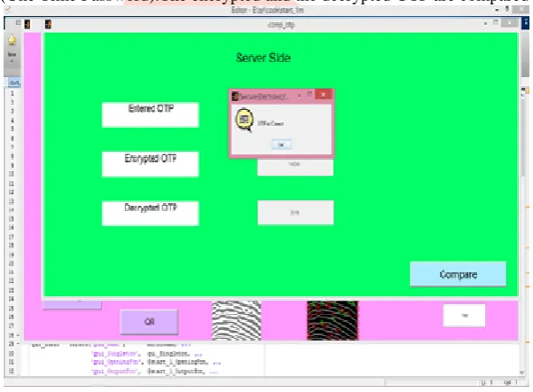Close the comp_otp window

[x=510, y=23]
